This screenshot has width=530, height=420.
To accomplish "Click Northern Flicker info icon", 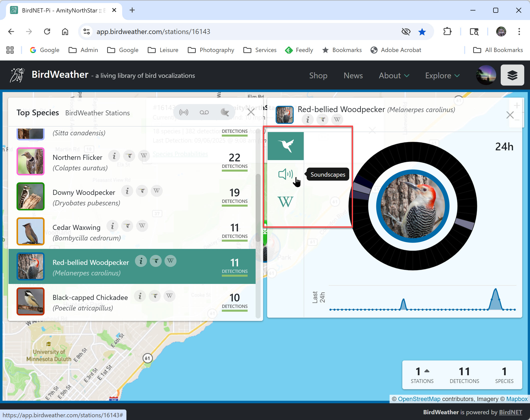I will click(114, 156).
